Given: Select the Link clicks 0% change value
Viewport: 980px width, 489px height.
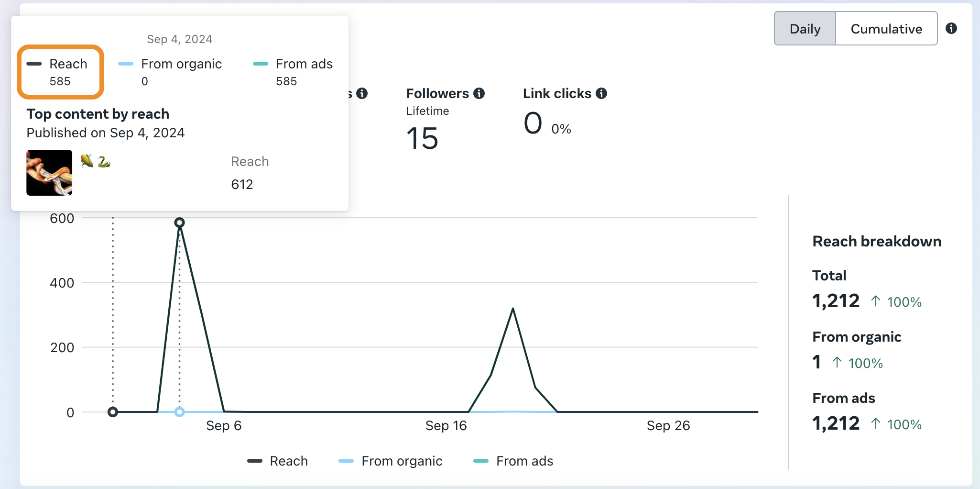Looking at the screenshot, I should (561, 129).
